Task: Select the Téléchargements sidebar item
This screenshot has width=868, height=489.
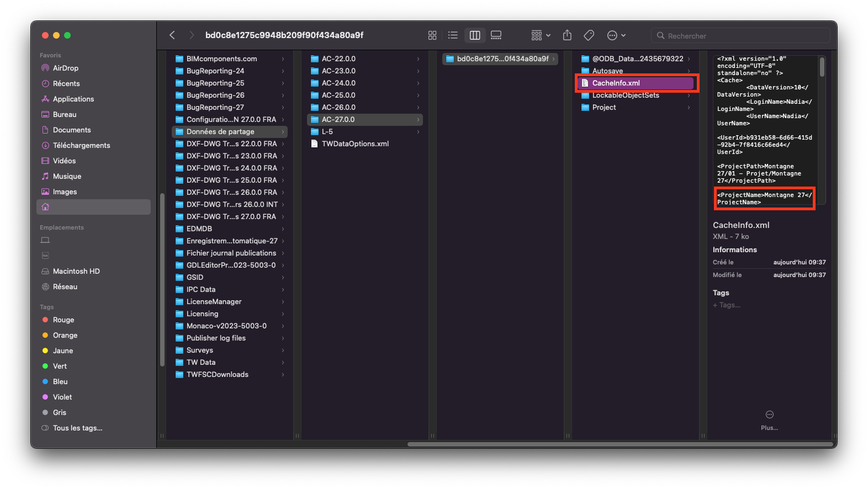Action: coord(81,145)
